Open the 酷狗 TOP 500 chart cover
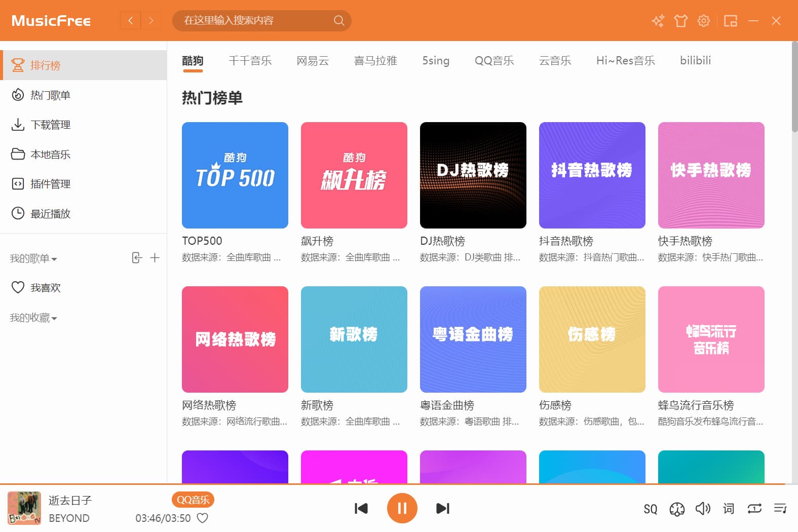Screen dimensions: 798x532 click(x=235, y=175)
